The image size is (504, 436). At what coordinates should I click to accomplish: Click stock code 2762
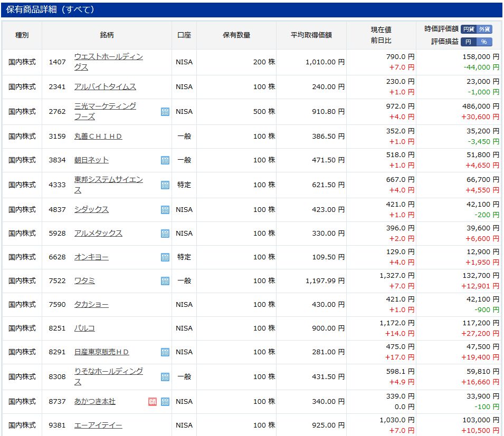57,111
